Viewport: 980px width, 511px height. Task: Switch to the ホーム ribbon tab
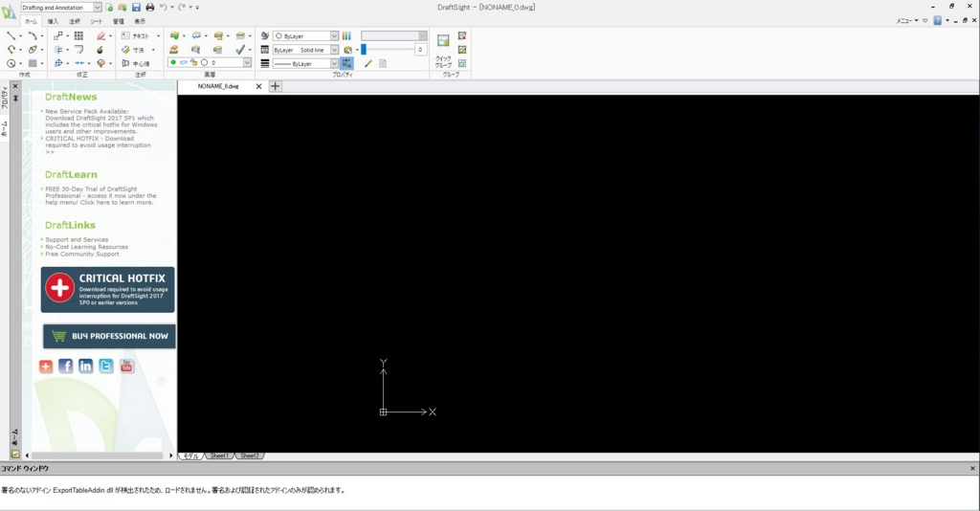31,21
